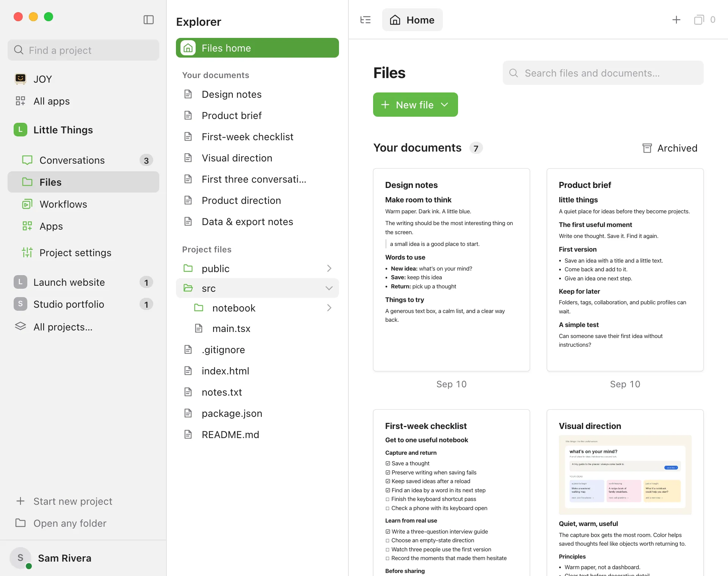Collapse the src folder chevron
This screenshot has height=576, width=728.
[x=329, y=288]
